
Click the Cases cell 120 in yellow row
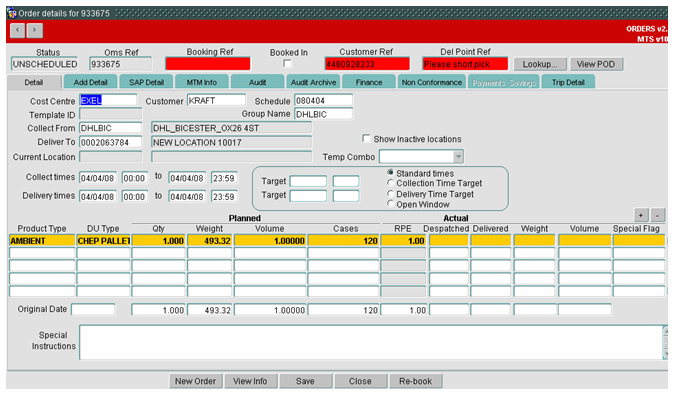coord(343,241)
